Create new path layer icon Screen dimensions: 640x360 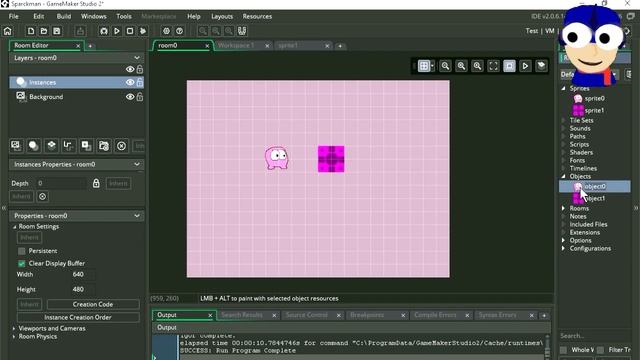pos(69,146)
